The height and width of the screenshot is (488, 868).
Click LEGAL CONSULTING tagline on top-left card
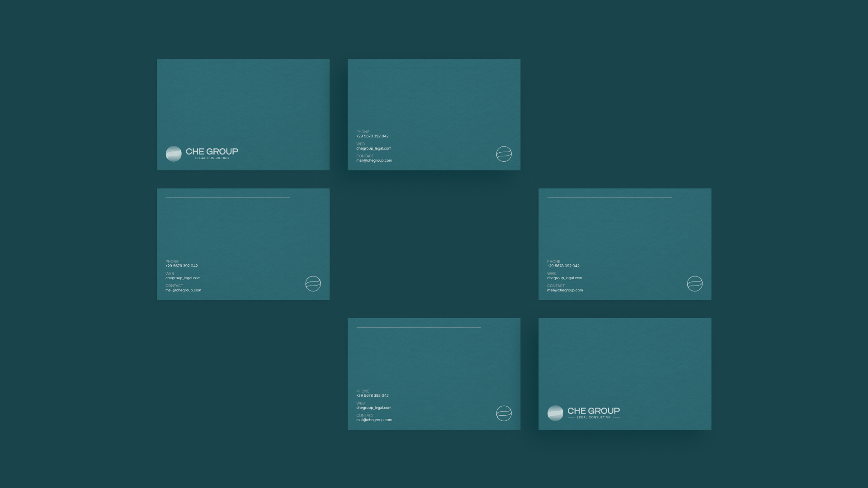[212, 158]
